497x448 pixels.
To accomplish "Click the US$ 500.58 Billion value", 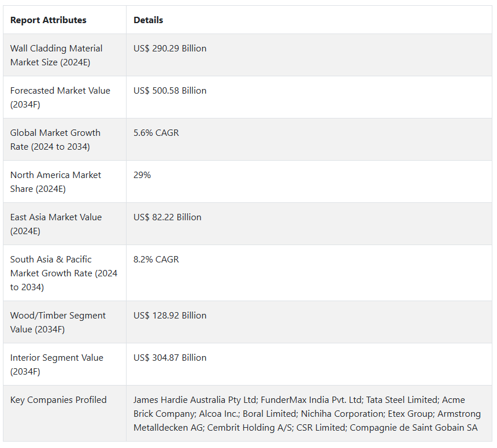I will click(170, 91).
